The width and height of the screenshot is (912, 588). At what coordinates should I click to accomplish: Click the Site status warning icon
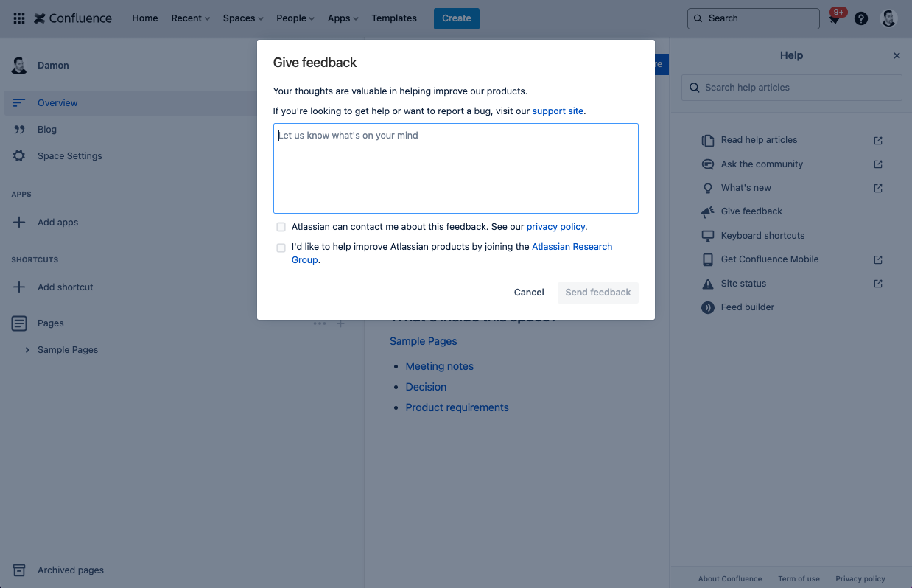708,284
